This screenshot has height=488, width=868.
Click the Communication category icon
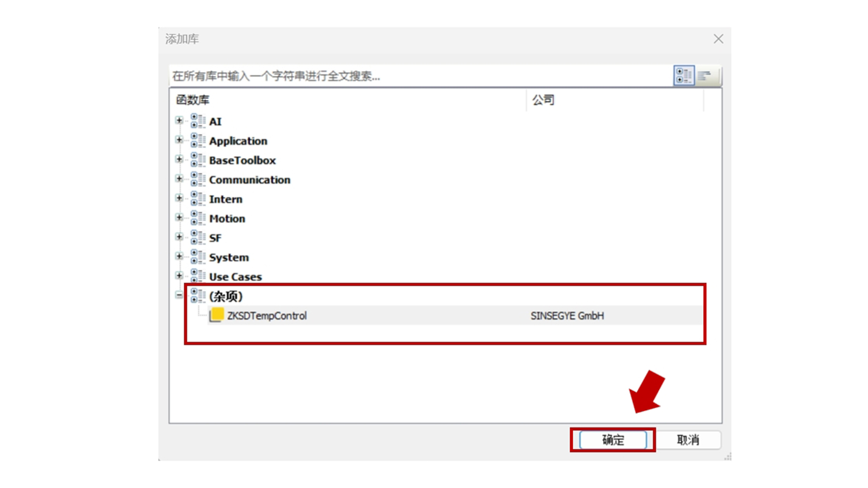(198, 179)
